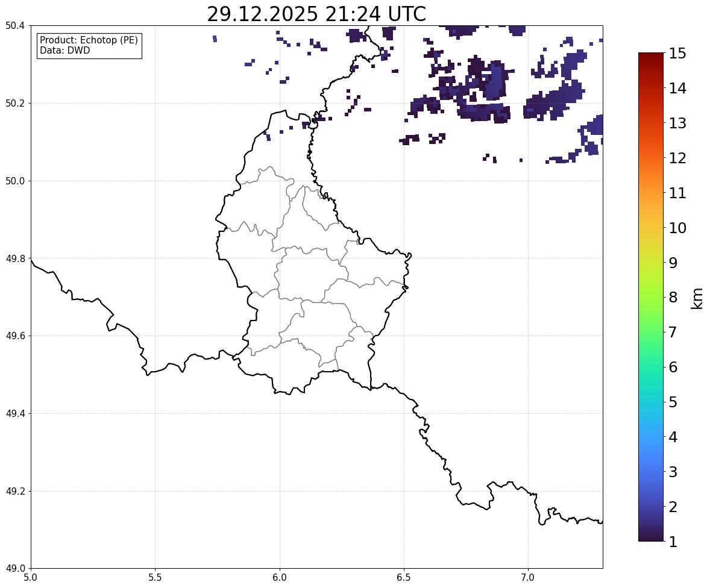Click the 'Product: Echotop (PE)' legend line
The width and height of the screenshot is (710, 588).
[89, 40]
